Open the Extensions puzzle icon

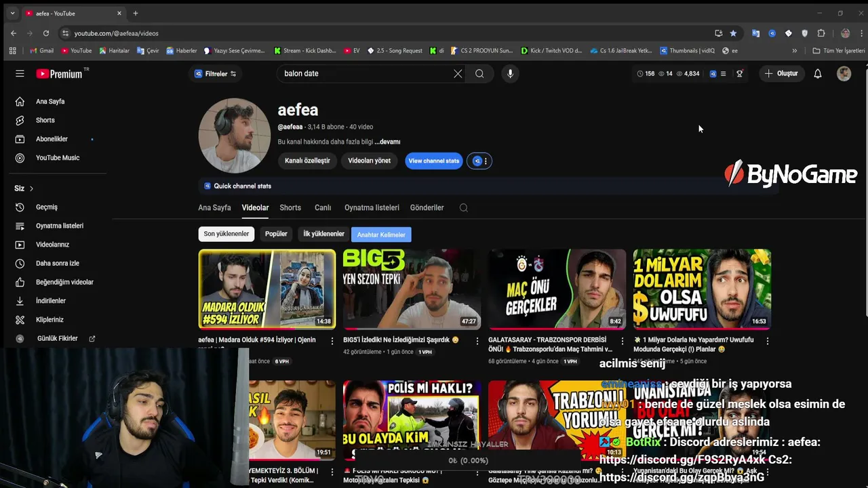click(821, 33)
